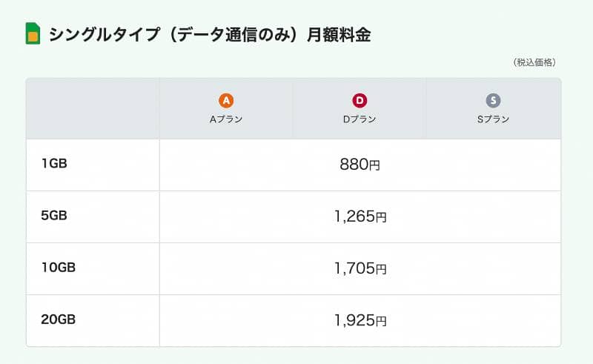
Task: Click the 20GB row label
Action: (x=59, y=320)
